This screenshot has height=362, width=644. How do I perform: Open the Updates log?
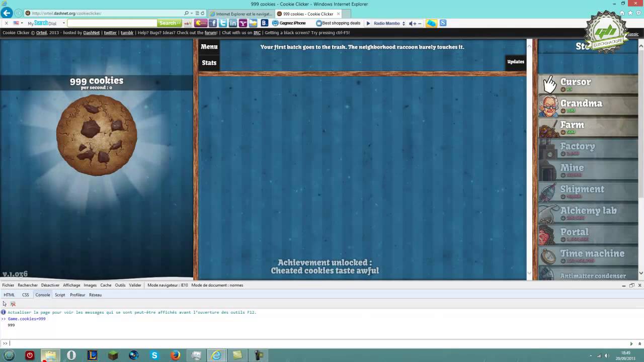click(x=516, y=62)
